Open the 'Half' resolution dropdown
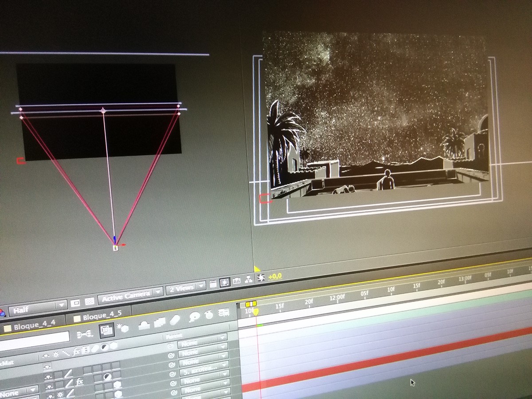The height and width of the screenshot is (399, 532). tap(38, 309)
